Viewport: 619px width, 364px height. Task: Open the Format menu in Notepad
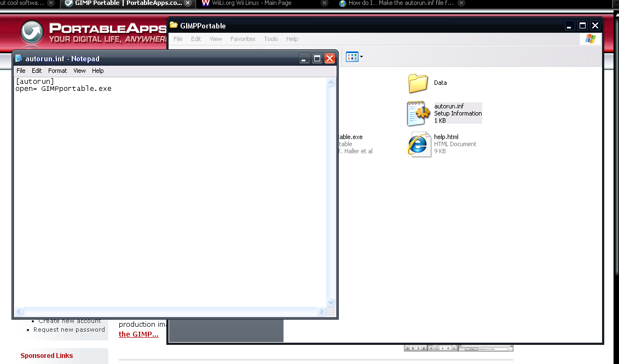pos(57,71)
